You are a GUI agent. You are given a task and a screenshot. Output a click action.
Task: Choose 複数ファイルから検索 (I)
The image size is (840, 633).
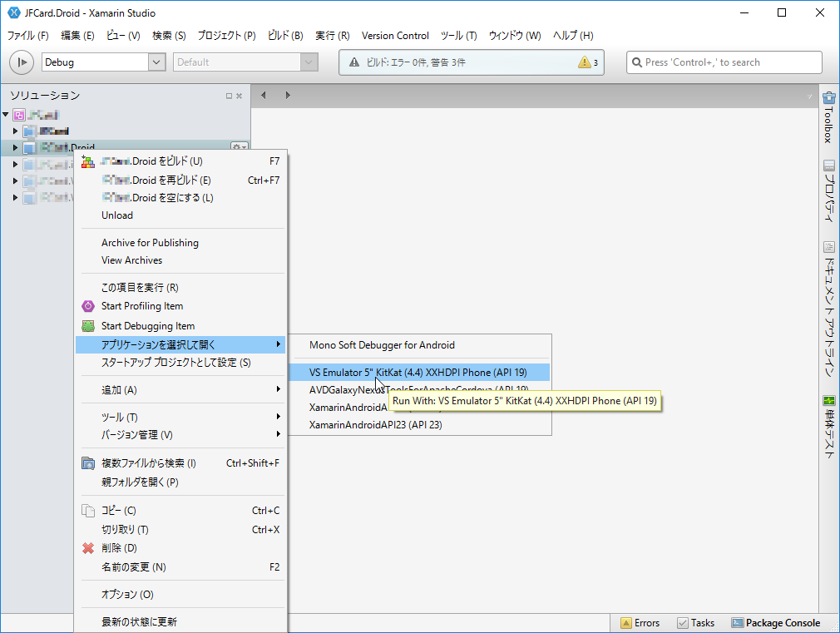tap(180, 463)
